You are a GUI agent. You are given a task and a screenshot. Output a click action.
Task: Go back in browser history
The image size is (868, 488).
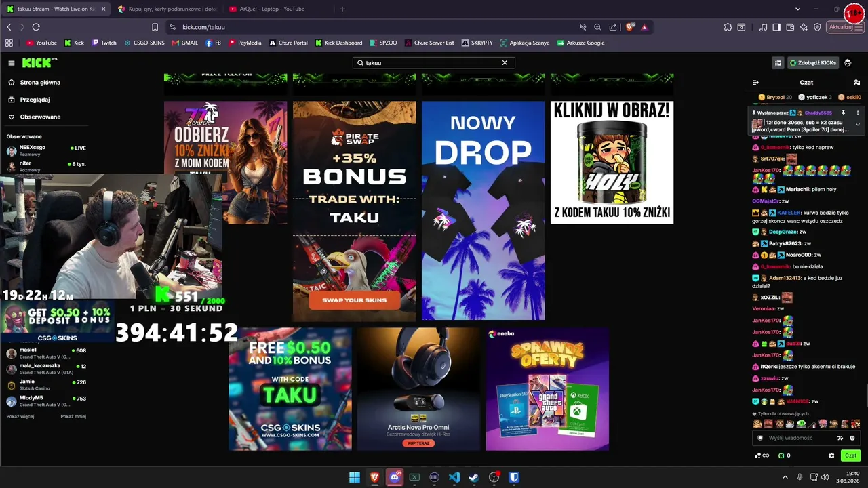pos(9,27)
